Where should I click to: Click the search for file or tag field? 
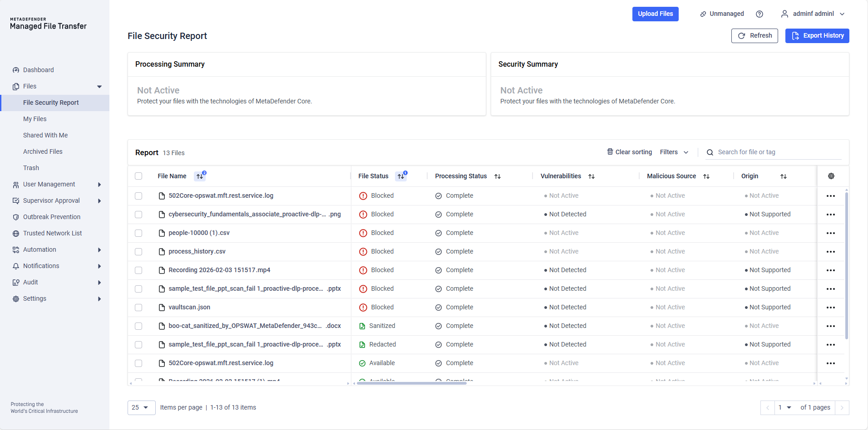coord(776,152)
